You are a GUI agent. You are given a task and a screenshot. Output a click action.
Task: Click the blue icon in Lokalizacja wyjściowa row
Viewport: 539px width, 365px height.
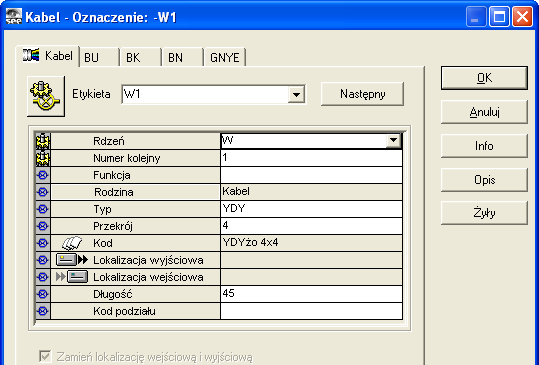click(43, 260)
